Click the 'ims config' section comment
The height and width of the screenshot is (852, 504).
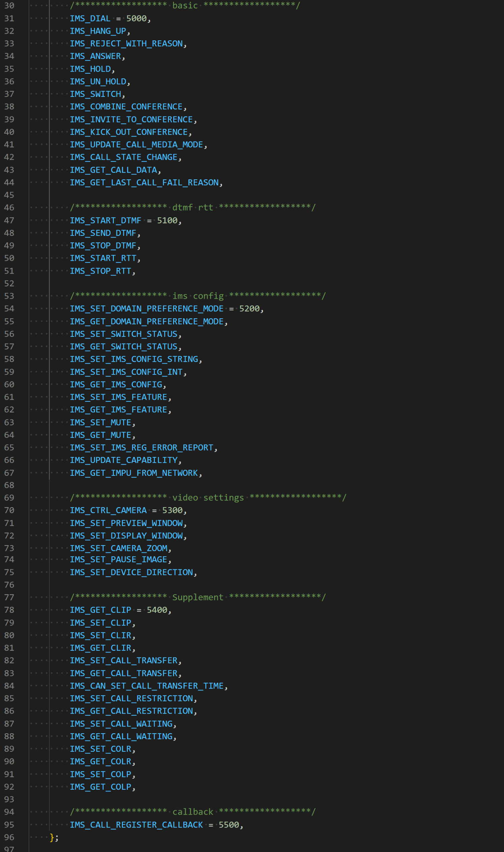coord(198,296)
